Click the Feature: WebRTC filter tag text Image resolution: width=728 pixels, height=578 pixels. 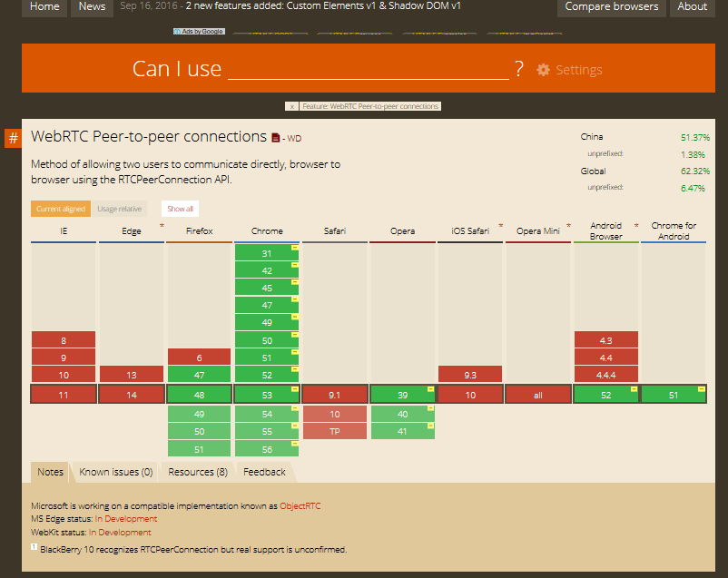click(x=370, y=106)
